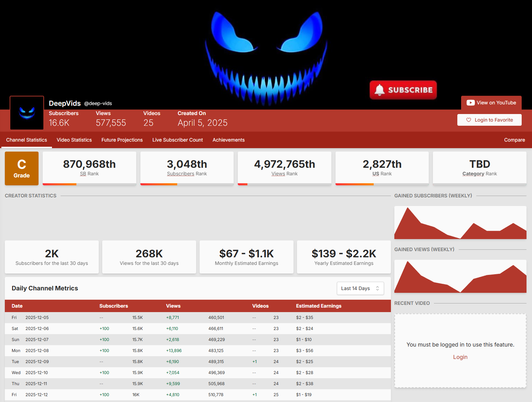Screen dimensions: 532x402
Task: Click the YouTube icon in View on YouTube
Action: pos(470,103)
